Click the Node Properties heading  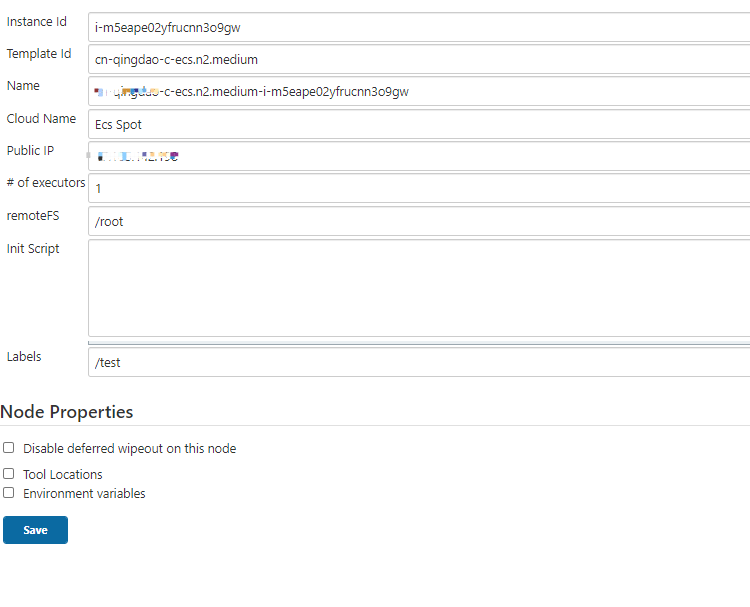pos(66,412)
